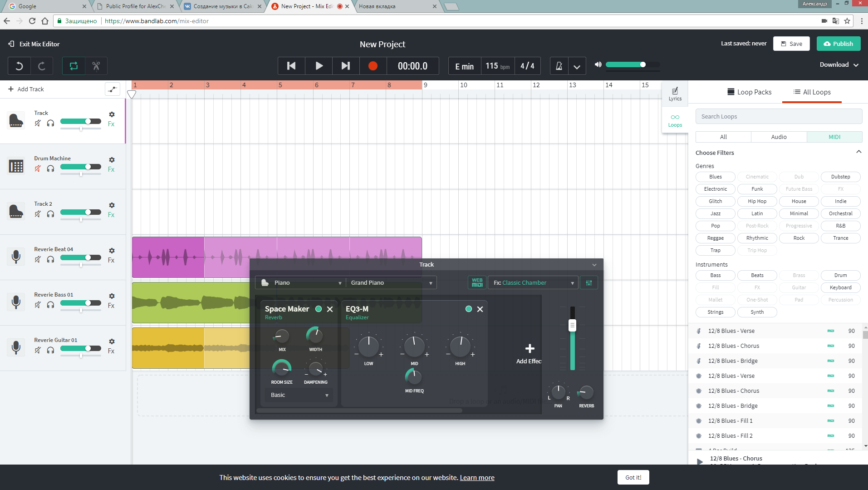Toggle the loop cycle button
868x490 pixels.
[x=74, y=66]
